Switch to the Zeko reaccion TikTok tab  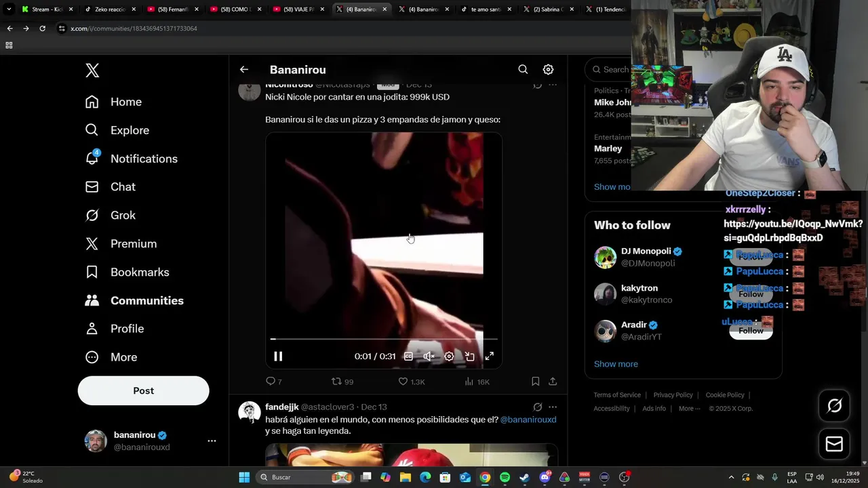tap(111, 9)
